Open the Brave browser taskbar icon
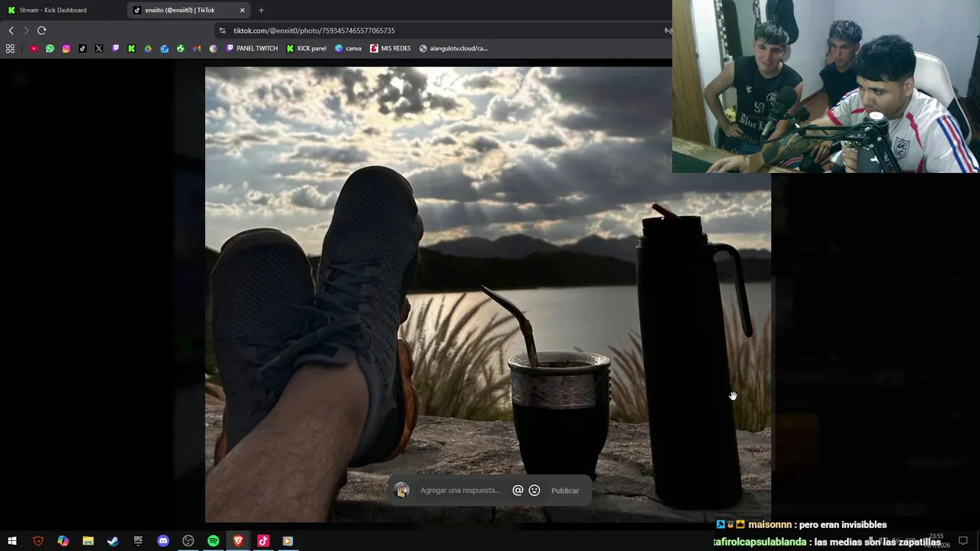 coord(238,541)
